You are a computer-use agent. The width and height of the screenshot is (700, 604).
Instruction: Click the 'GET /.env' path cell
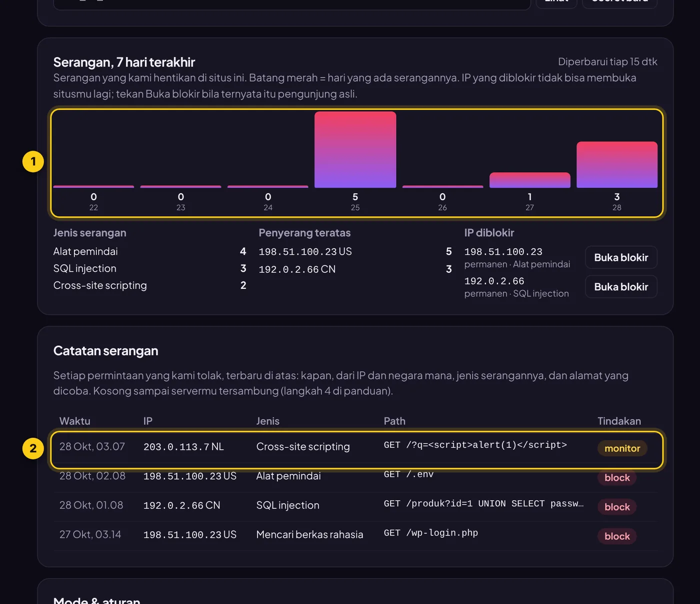[x=408, y=474]
